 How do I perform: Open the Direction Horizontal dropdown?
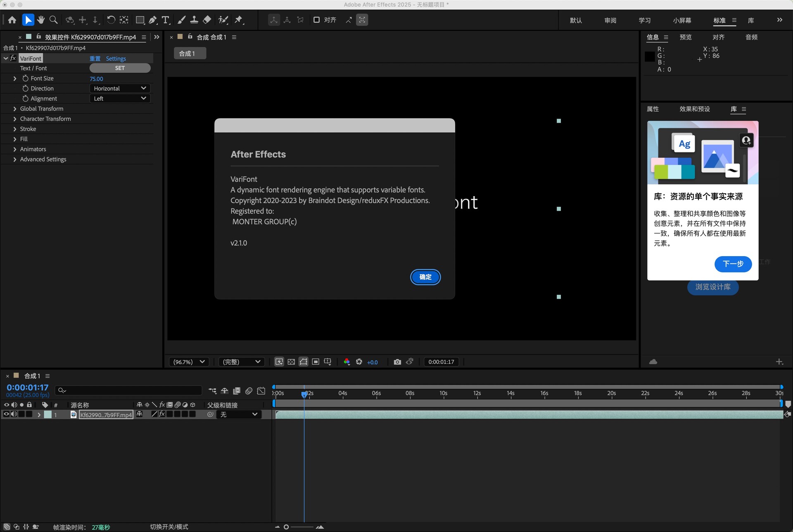point(120,88)
